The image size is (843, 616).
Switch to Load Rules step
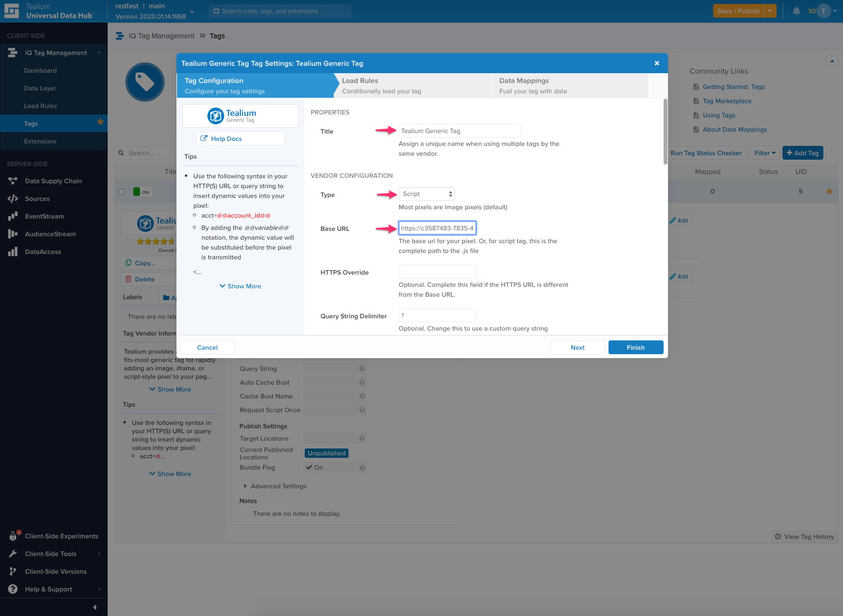pos(412,85)
